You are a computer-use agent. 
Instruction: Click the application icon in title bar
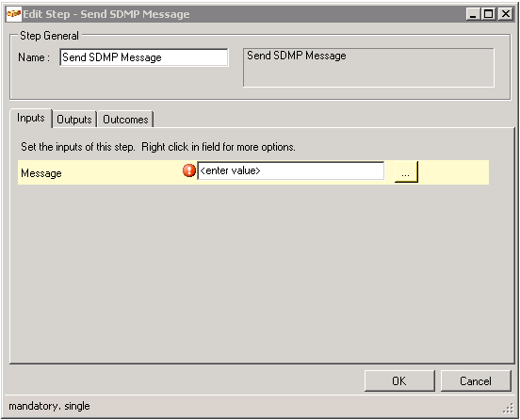coord(13,14)
